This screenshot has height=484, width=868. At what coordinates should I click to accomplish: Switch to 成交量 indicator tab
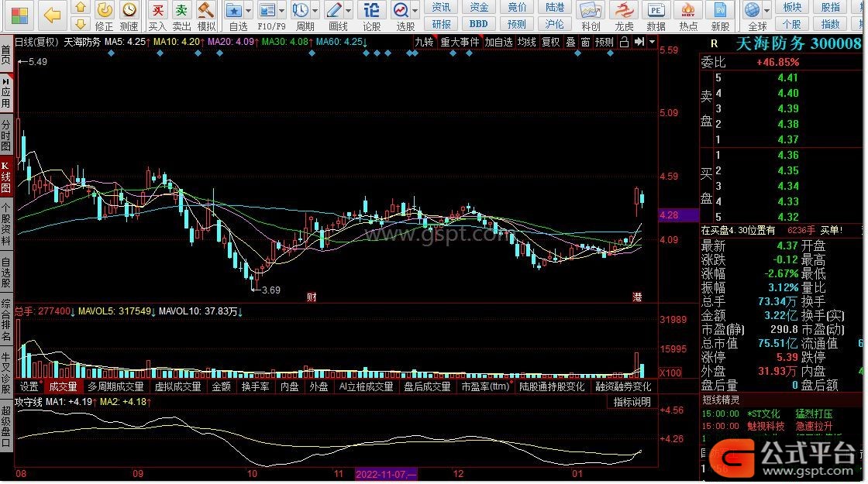63,386
